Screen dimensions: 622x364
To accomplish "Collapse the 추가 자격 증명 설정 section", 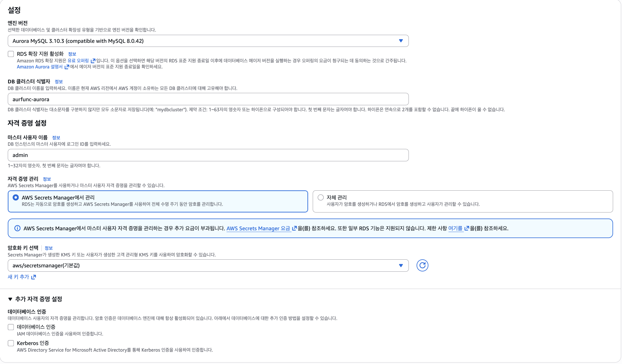I will pyautogui.click(x=10, y=299).
